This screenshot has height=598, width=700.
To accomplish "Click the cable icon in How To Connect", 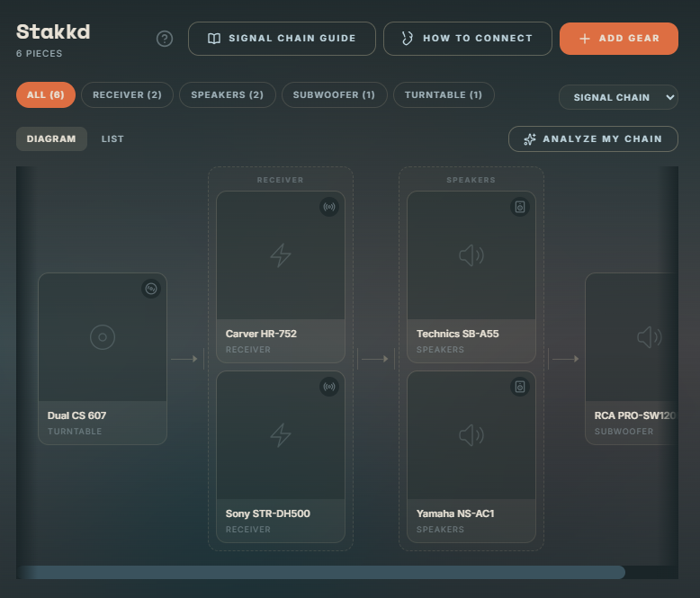I will pyautogui.click(x=408, y=39).
